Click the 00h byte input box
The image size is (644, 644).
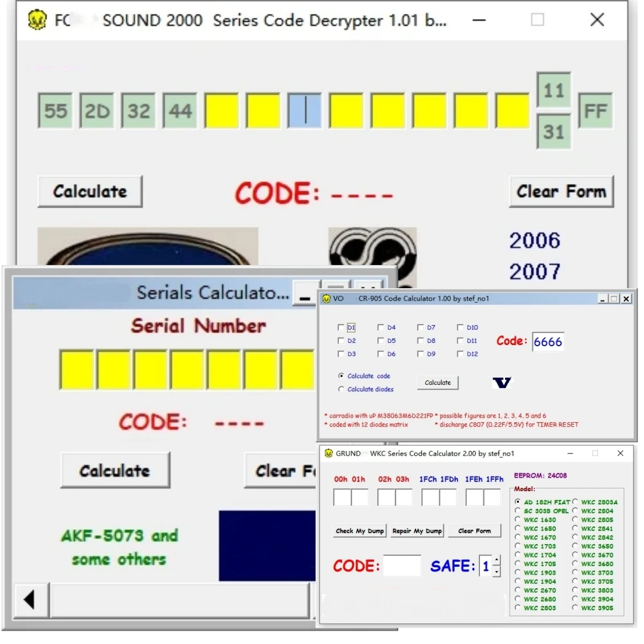click(342, 497)
